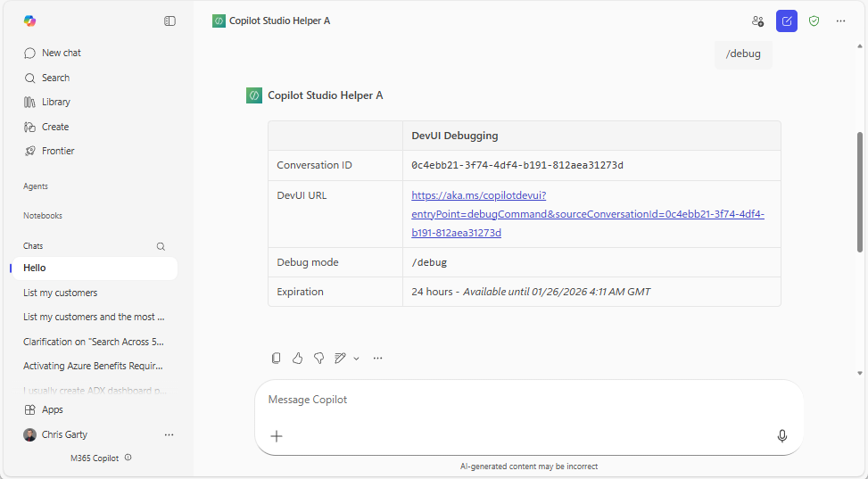The width and height of the screenshot is (868, 479).
Task: Search chats using the Chats magnifier icon
Action: tap(161, 246)
